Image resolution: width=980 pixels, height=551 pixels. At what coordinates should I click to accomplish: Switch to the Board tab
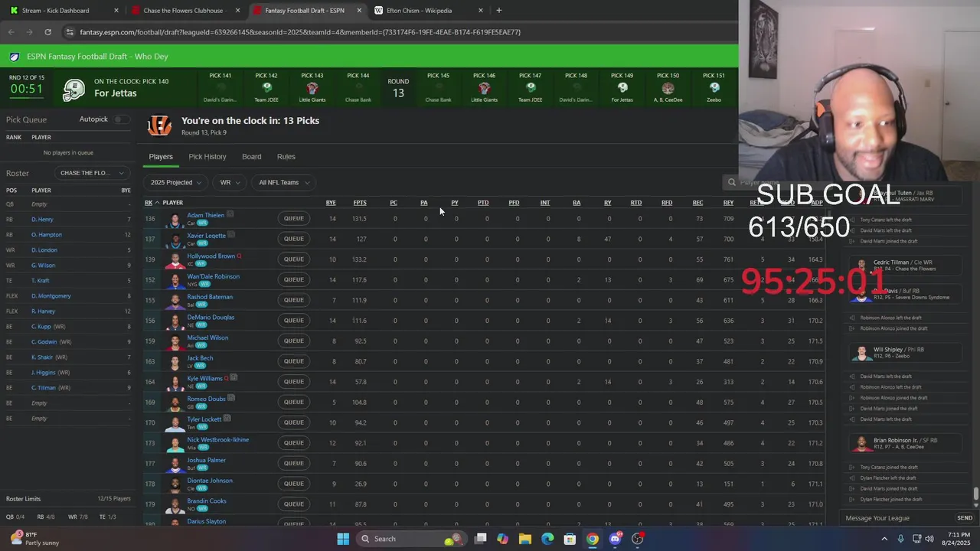252,156
